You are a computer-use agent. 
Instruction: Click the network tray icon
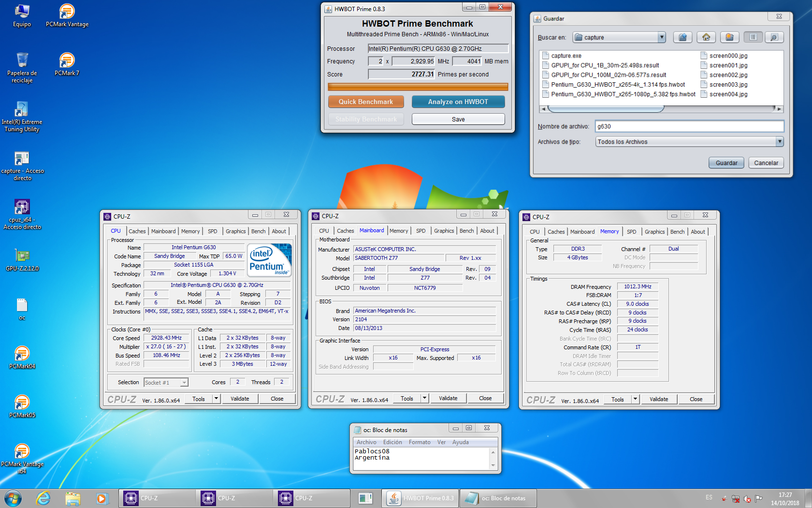[x=736, y=498]
